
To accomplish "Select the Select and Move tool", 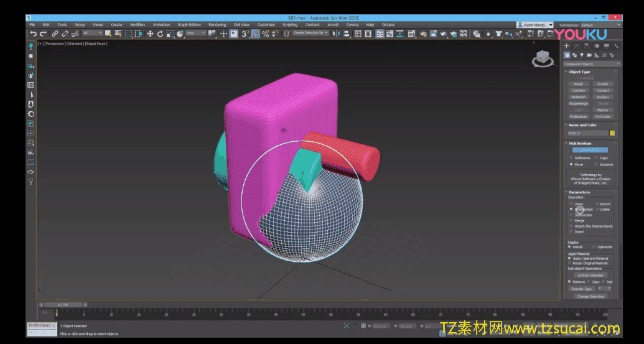I will 150,34.
